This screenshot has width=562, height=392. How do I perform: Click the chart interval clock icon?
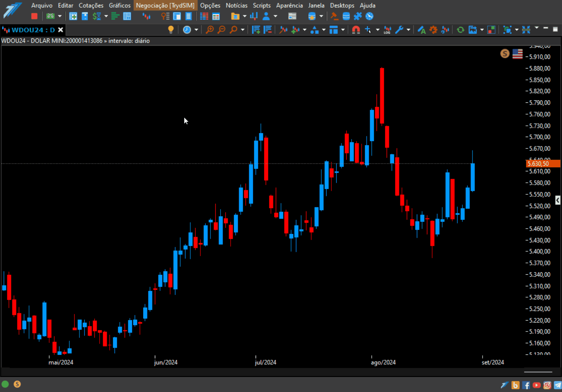pyautogui.click(x=187, y=29)
